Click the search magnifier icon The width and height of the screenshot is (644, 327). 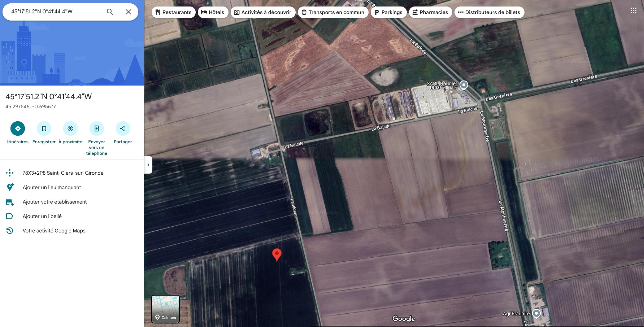point(110,12)
